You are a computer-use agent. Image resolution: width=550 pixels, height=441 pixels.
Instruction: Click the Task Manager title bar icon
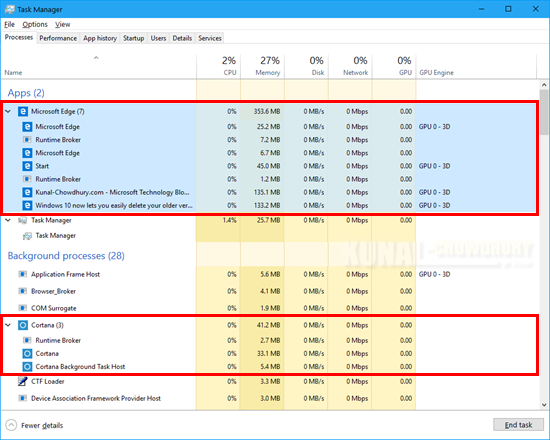coord(9,9)
